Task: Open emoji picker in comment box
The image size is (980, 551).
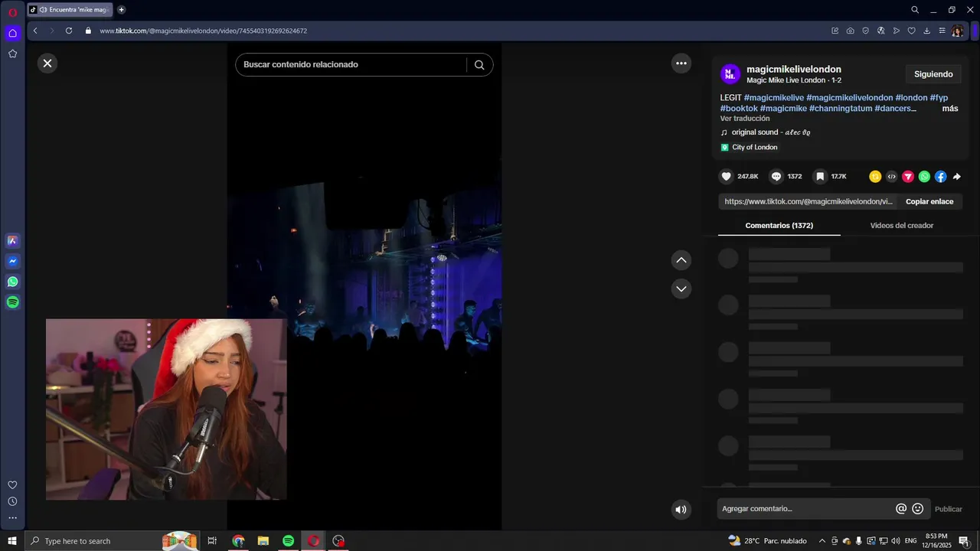Action: pyautogui.click(x=917, y=509)
